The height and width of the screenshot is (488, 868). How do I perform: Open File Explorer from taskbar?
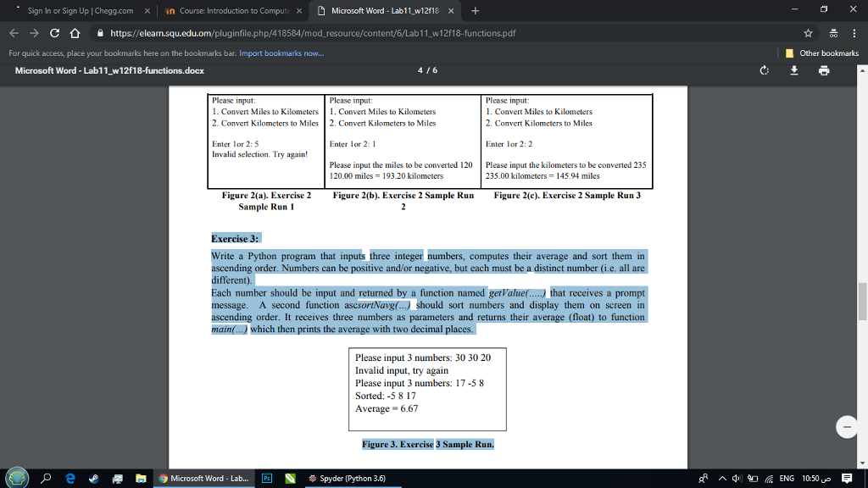point(141,478)
